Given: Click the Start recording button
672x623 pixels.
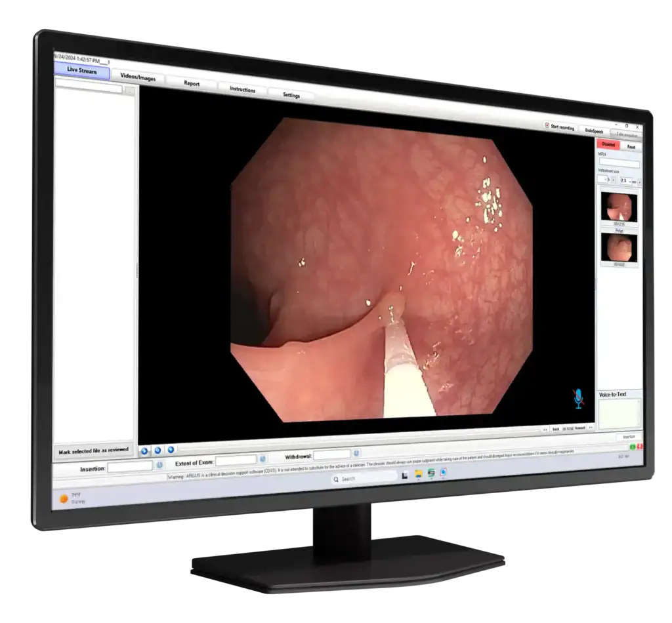Looking at the screenshot, I should pos(559,127).
